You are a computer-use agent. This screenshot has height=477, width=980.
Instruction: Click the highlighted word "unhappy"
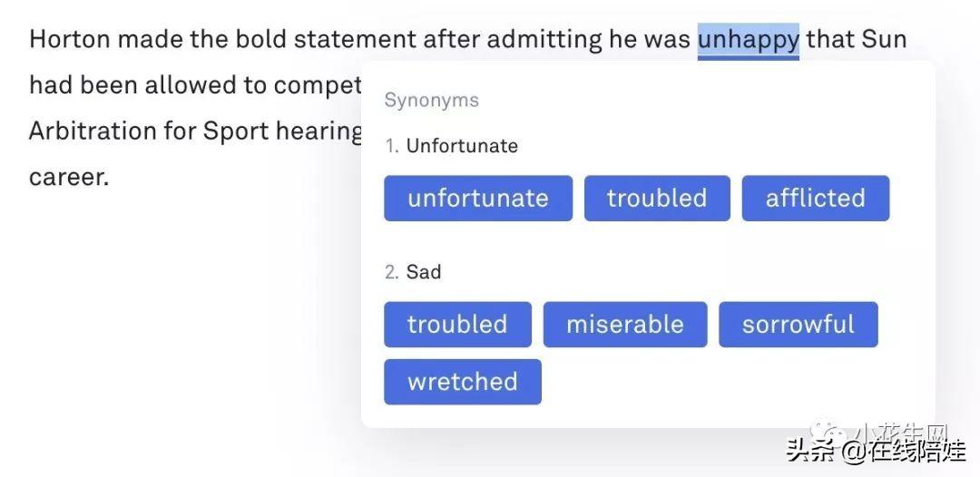coord(748,41)
